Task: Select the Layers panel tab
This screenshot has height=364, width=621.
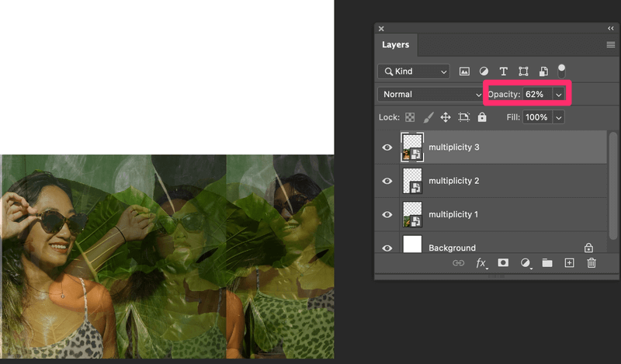Action: 395,45
